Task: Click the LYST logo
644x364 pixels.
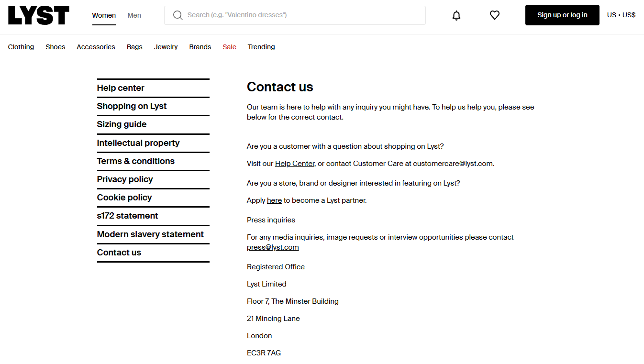Action: 39,15
